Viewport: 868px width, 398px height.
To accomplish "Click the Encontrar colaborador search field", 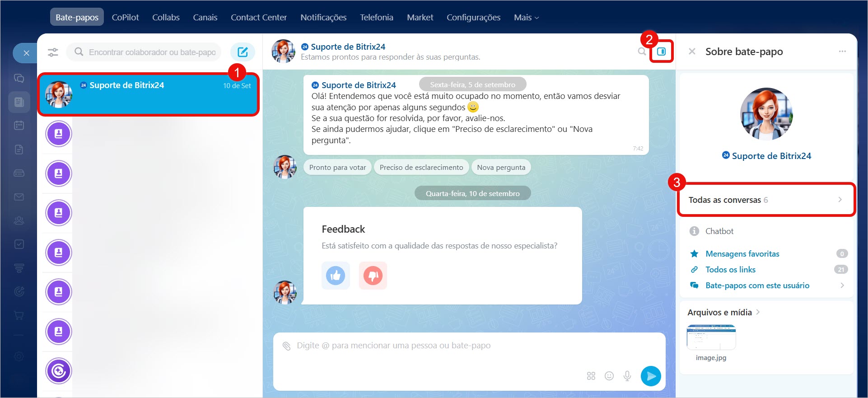I will (152, 52).
